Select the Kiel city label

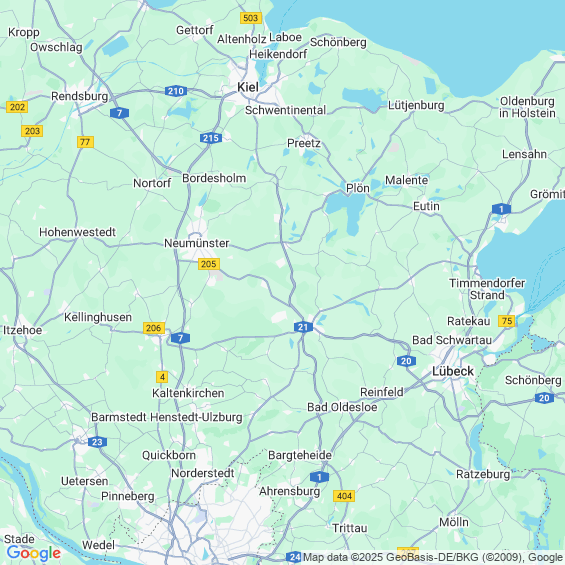coord(248,87)
